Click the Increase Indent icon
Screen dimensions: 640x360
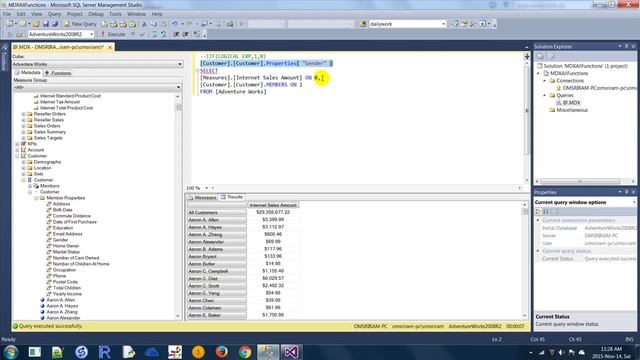(186, 34)
